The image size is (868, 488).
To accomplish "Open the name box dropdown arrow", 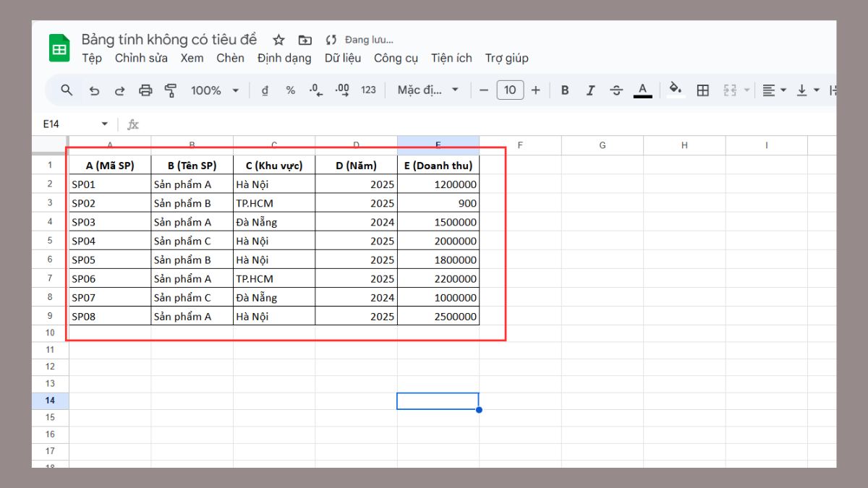I will [x=104, y=124].
